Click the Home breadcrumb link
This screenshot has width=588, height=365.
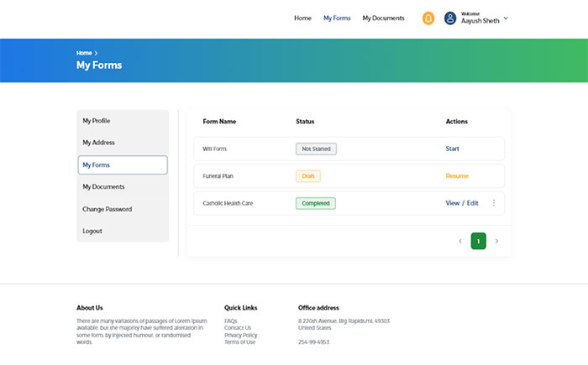pos(83,53)
